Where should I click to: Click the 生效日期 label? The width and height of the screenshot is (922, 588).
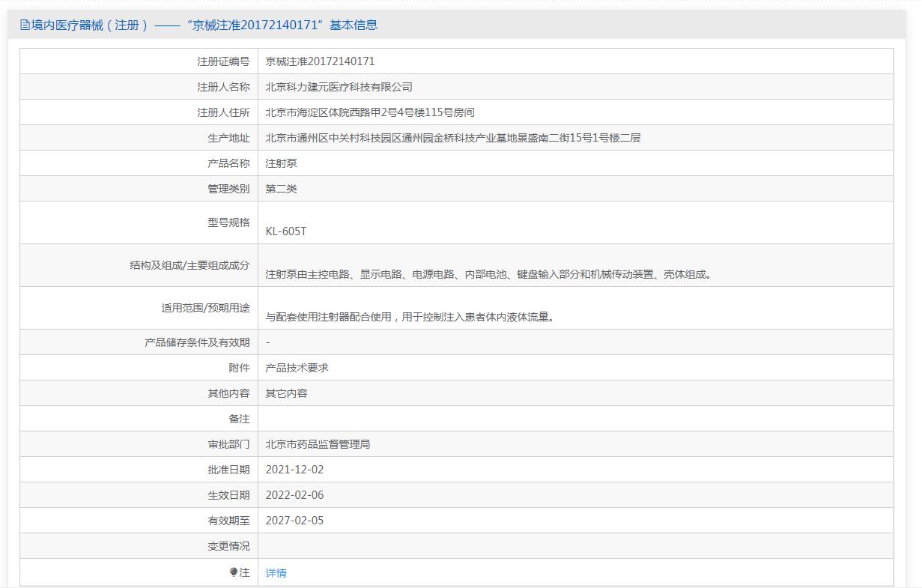tap(228, 495)
